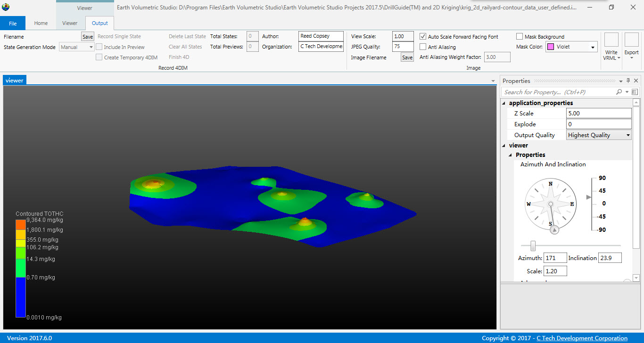Click the categorized view icon beside property search
Image resolution: width=644 pixels, height=343 pixels.
pos(635,92)
